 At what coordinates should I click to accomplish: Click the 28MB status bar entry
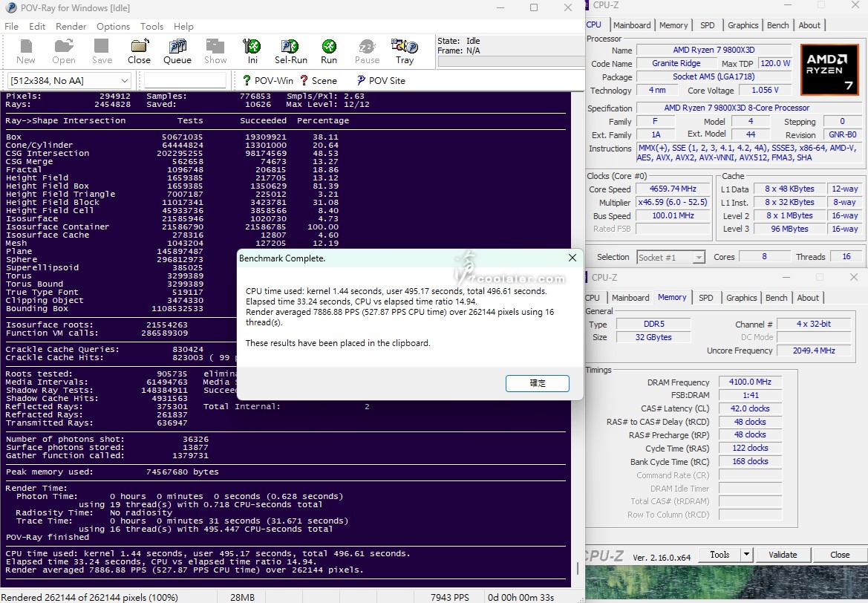pyautogui.click(x=243, y=598)
